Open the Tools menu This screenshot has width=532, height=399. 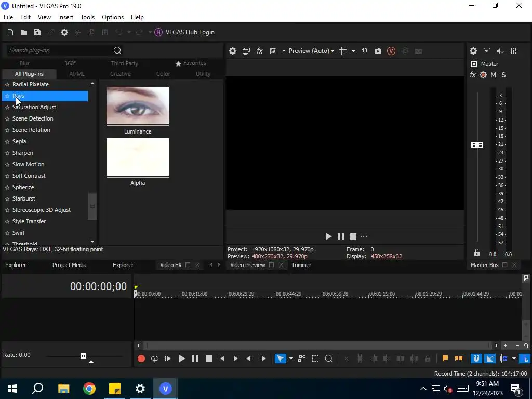click(87, 17)
